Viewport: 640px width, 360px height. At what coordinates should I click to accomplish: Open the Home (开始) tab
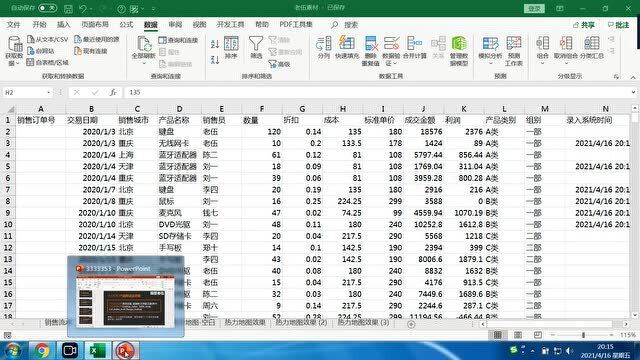39,24
